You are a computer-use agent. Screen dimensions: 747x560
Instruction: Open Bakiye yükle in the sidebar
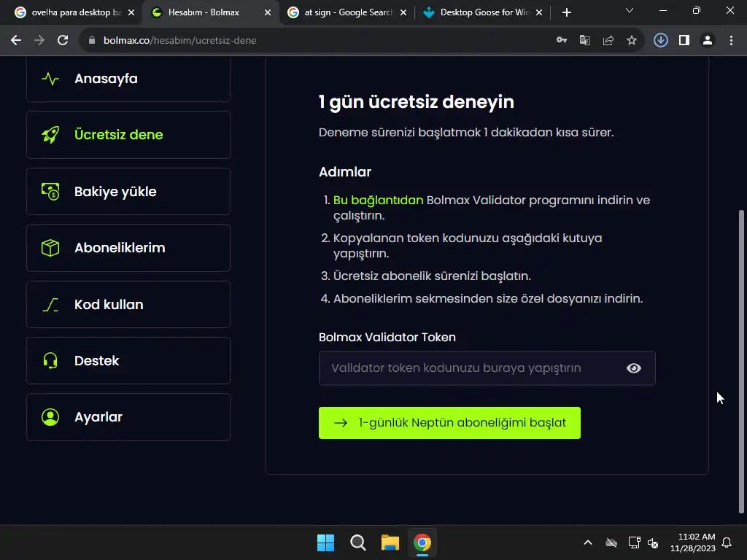[x=128, y=192]
